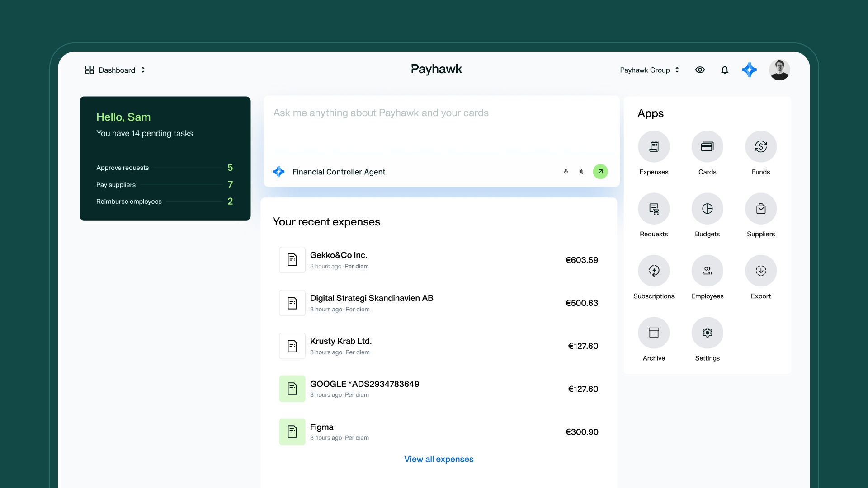Click the Apps panel heading
868x488 pixels.
coord(651,113)
